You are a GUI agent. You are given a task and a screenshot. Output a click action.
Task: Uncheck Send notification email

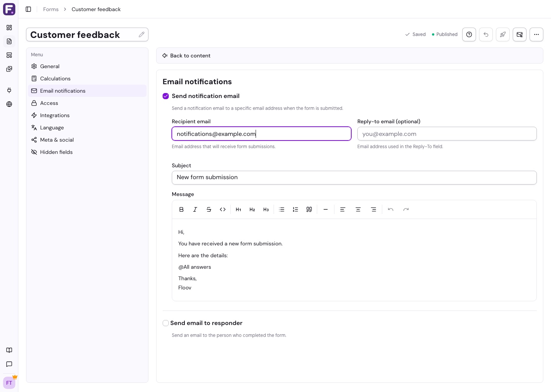pyautogui.click(x=166, y=96)
